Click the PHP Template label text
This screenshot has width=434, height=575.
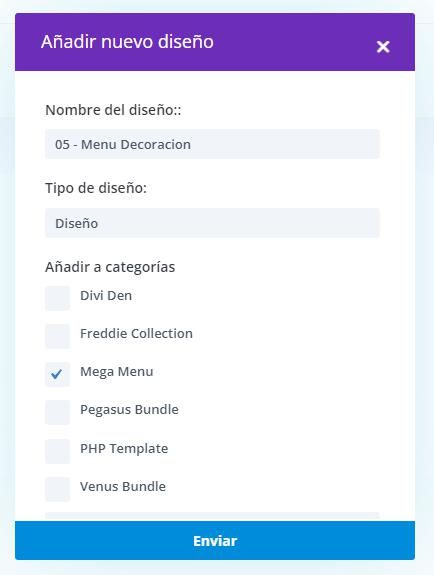click(x=124, y=448)
